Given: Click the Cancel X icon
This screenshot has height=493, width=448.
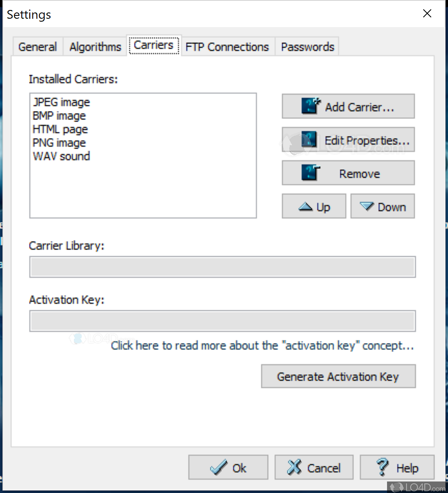Looking at the screenshot, I should [294, 467].
